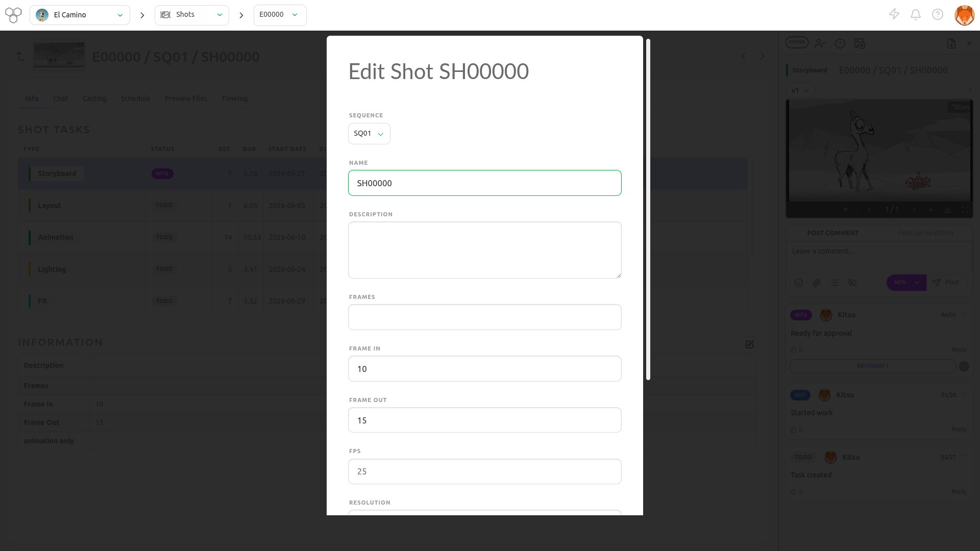Switch to the Casting tab

tap(94, 98)
